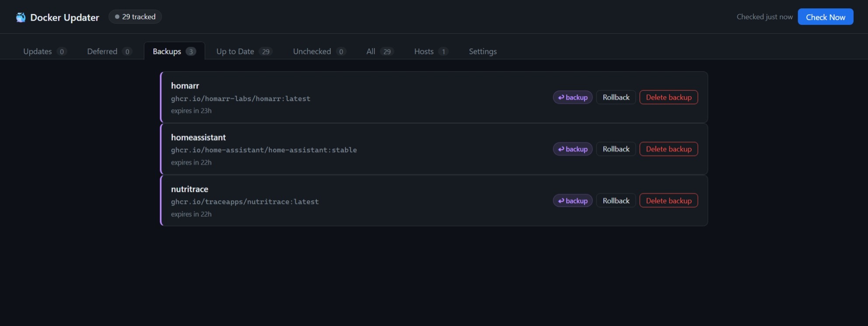This screenshot has height=326, width=868.
Task: Click the Up to Date count badge 29
Action: [x=265, y=52]
